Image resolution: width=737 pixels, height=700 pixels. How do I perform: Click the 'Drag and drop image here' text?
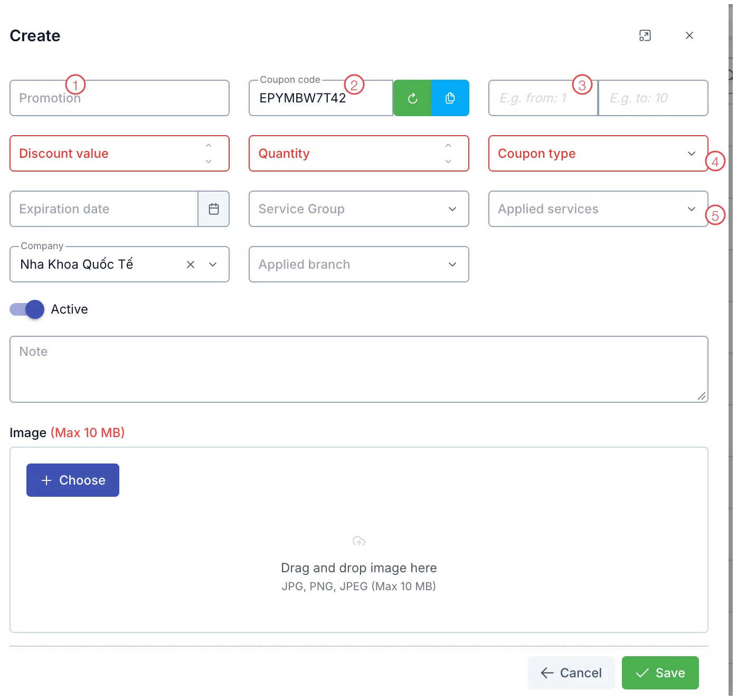point(359,568)
